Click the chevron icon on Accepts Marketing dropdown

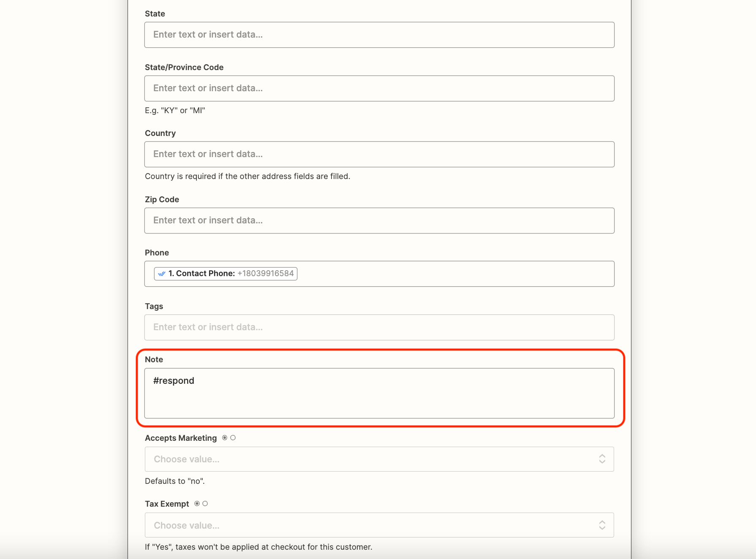click(x=603, y=459)
